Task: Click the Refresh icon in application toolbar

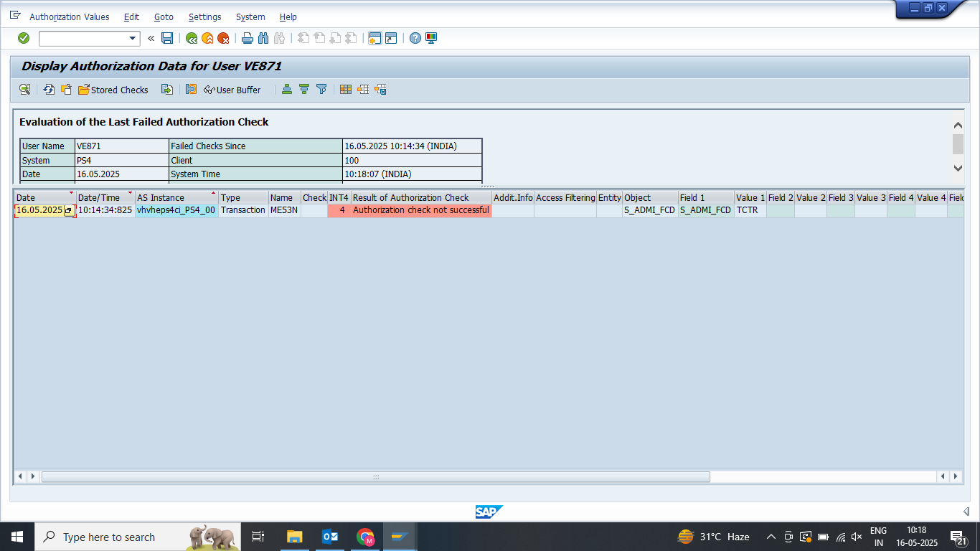Action: click(x=49, y=90)
